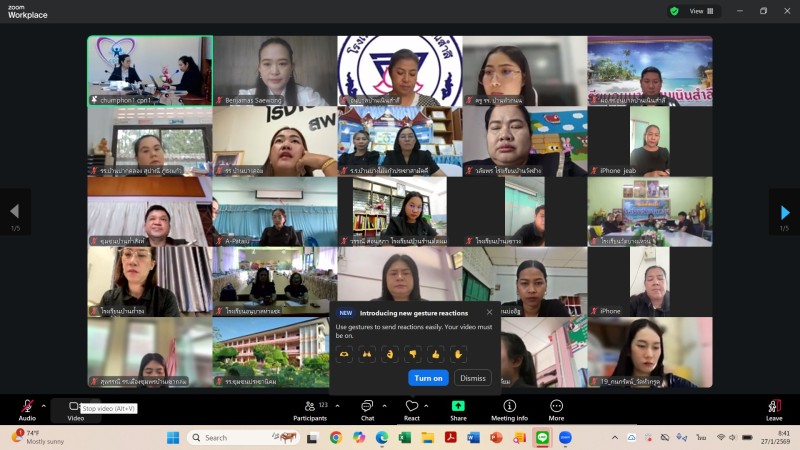Unmute the microphone with Audio button
This screenshot has width=800, height=450.
[27, 408]
